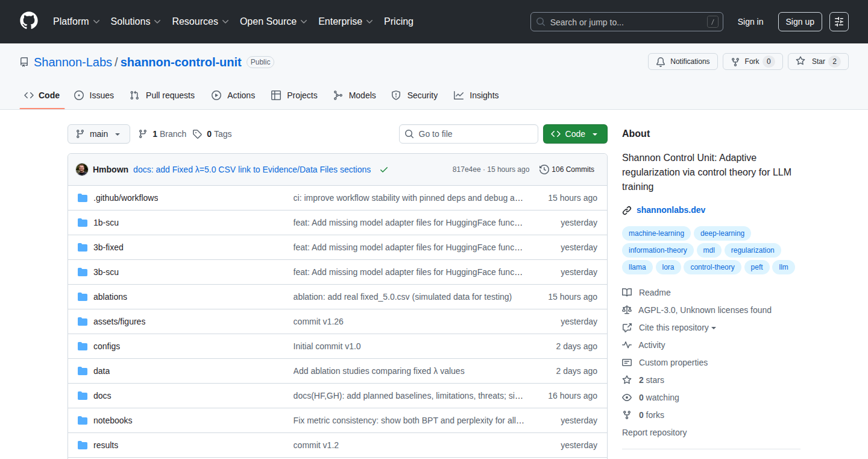Click the notebooks folder icon
868x459 pixels.
click(x=83, y=420)
